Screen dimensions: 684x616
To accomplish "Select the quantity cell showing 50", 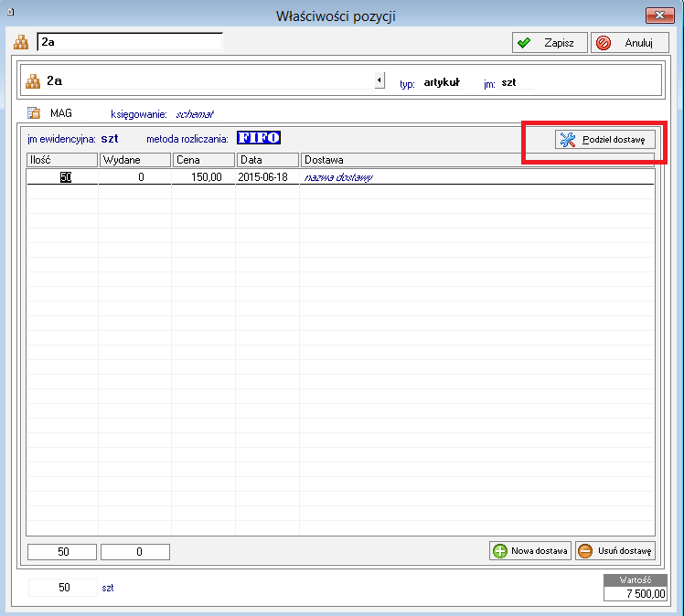I will point(62,177).
